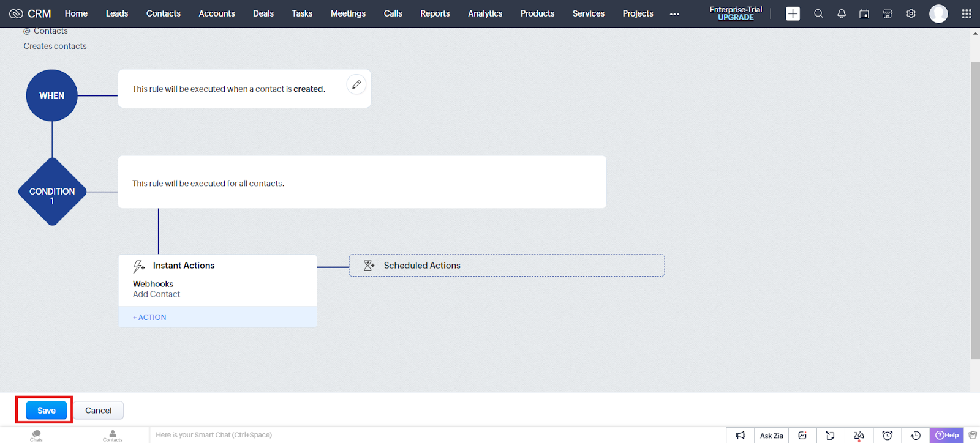Click the Zia icon with the red dot
This screenshot has width=980, height=443.
pyautogui.click(x=859, y=436)
